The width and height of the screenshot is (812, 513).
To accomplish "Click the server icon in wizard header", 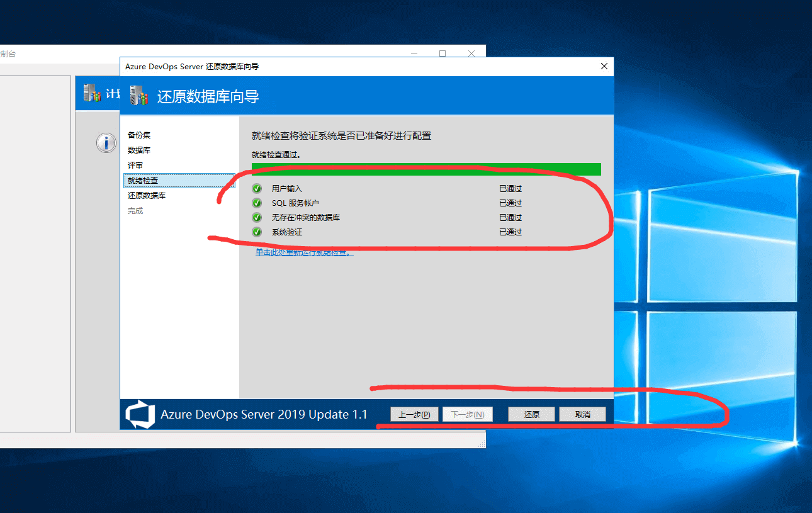I will click(x=139, y=96).
